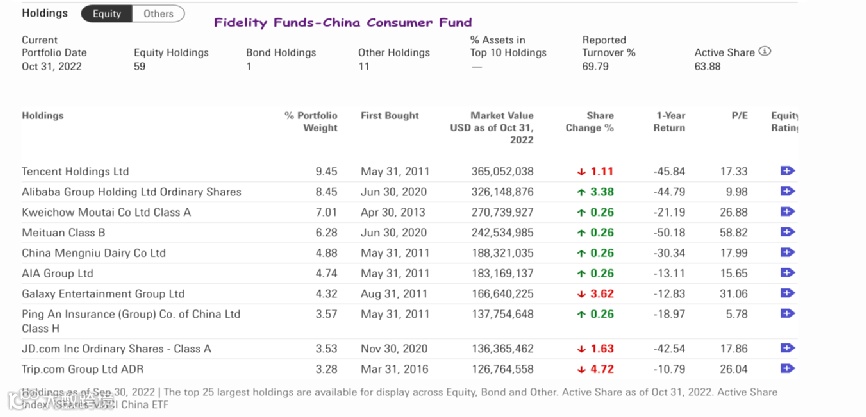Click the Active Share info icon

pos(765,52)
